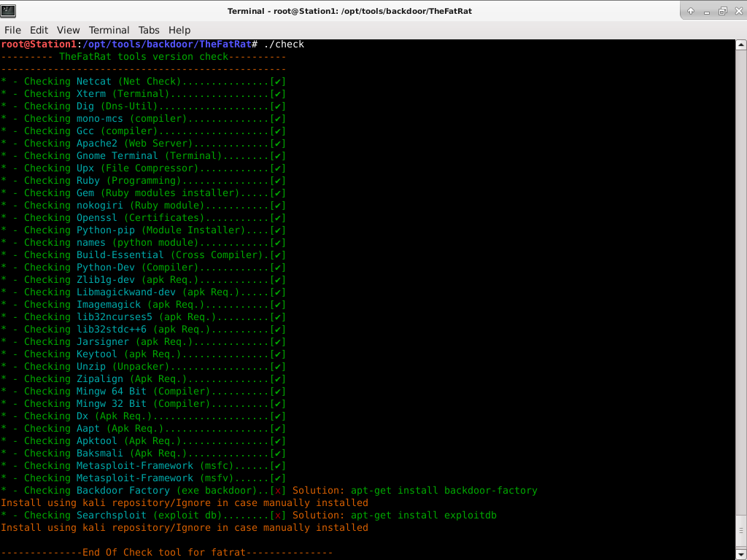This screenshot has height=560, width=747.
Task: Open the View menu
Action: [68, 30]
